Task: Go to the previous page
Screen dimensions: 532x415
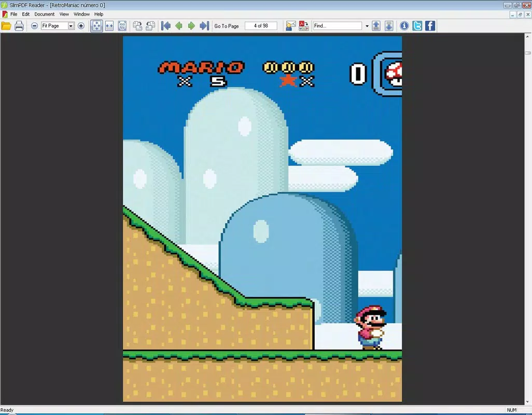Action: coord(179,26)
